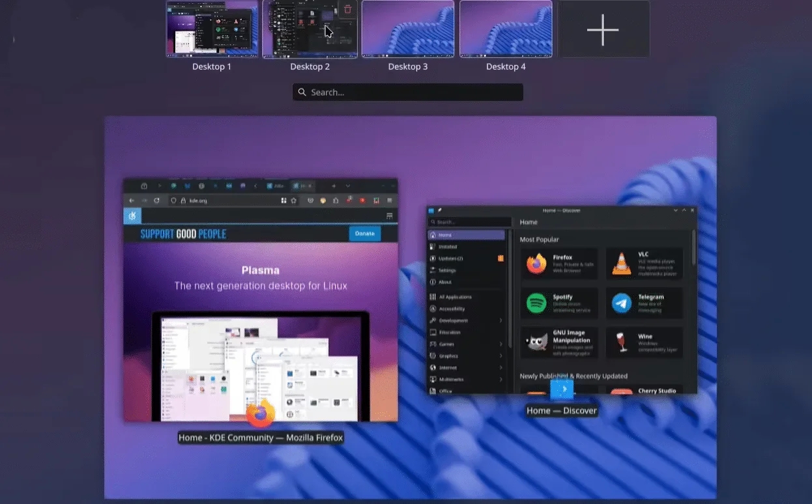Click the overview Search field
812x504 pixels.
(x=408, y=92)
